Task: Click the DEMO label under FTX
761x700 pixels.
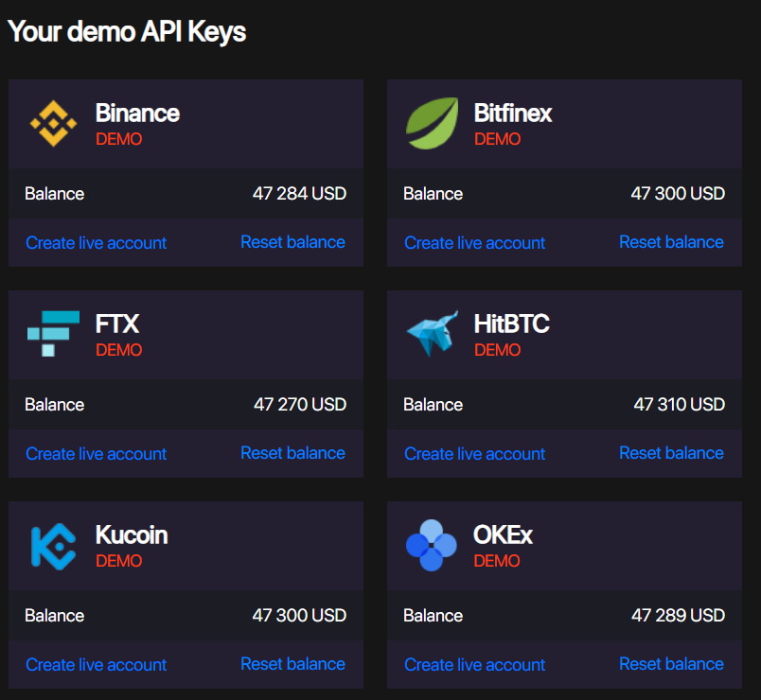Action: point(119,350)
